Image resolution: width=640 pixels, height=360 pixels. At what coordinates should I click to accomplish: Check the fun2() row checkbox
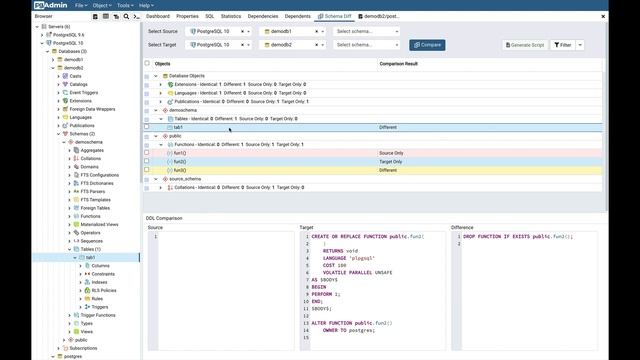[x=147, y=161]
